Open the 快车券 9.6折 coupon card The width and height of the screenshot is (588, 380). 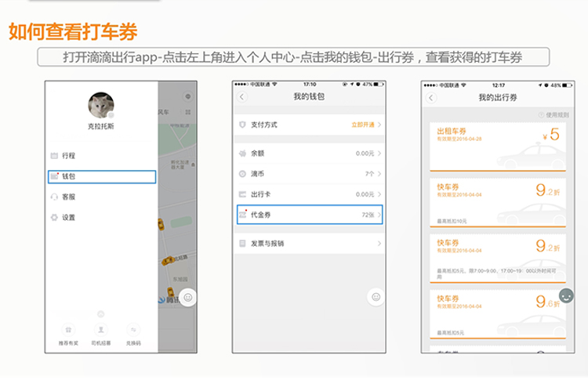(498, 314)
